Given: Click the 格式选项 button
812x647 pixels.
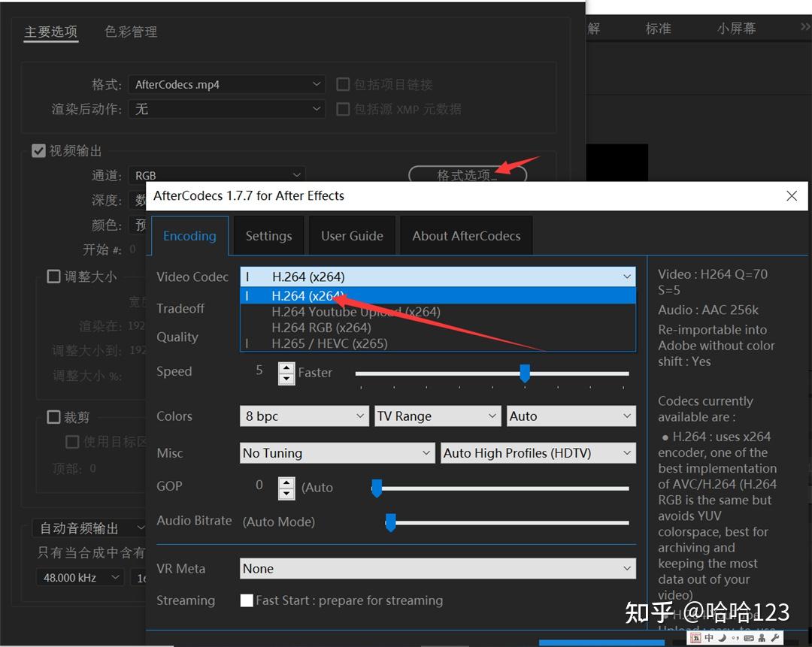Looking at the screenshot, I should coord(468,174).
